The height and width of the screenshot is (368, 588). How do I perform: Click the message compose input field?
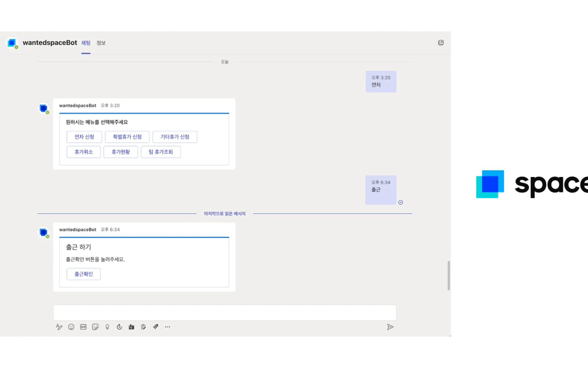[225, 313]
